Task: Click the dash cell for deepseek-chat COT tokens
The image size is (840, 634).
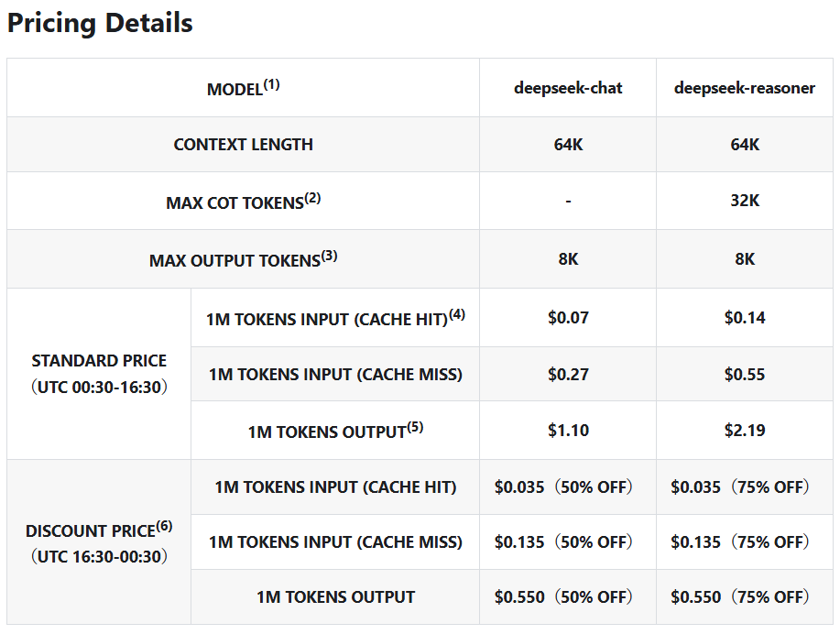Action: pyautogui.click(x=568, y=201)
